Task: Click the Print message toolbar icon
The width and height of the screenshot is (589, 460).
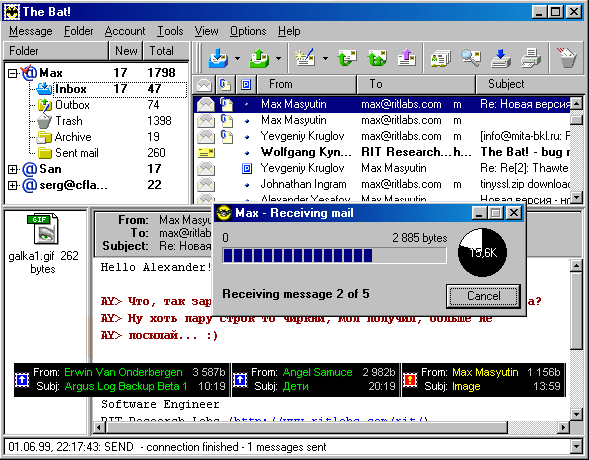Action: pos(531,58)
